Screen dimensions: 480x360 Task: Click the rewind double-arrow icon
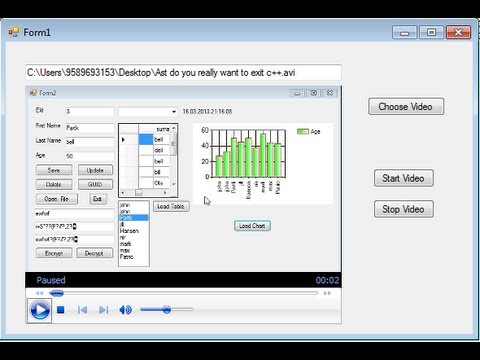[x=40, y=293]
